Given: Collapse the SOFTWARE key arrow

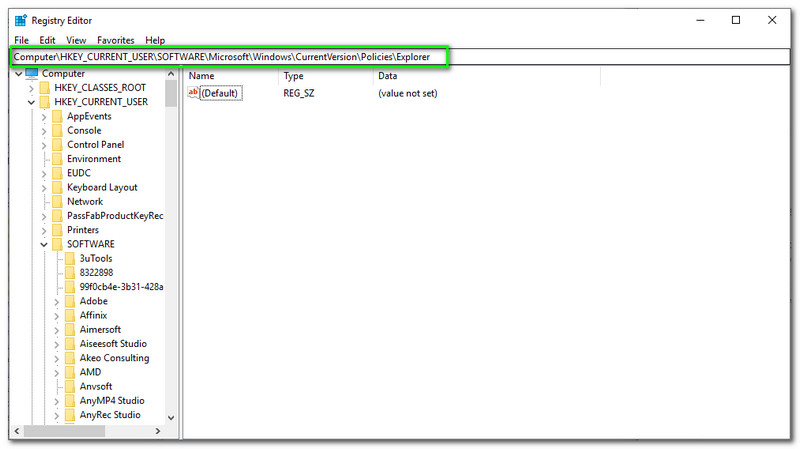Looking at the screenshot, I should [44, 245].
